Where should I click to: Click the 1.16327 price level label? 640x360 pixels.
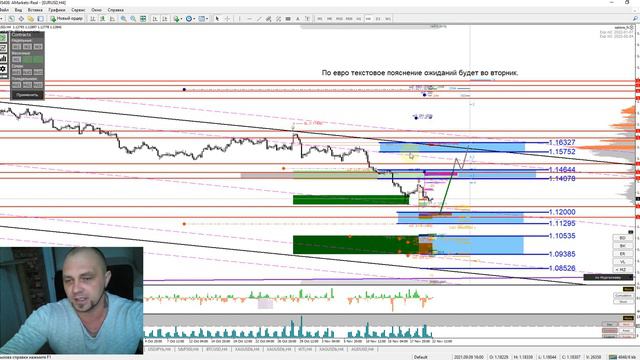(562, 142)
